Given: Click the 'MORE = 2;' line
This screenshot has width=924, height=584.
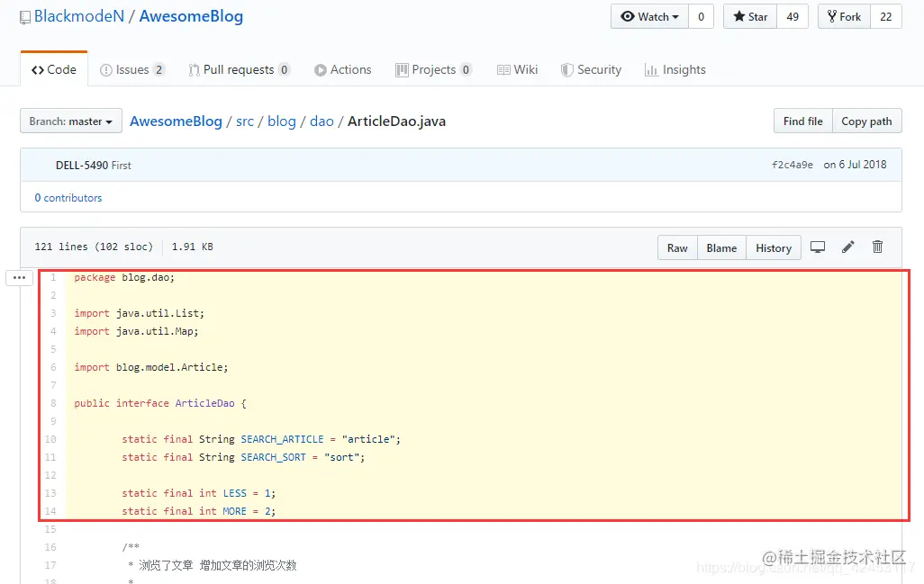Looking at the screenshot, I should 199,511.
